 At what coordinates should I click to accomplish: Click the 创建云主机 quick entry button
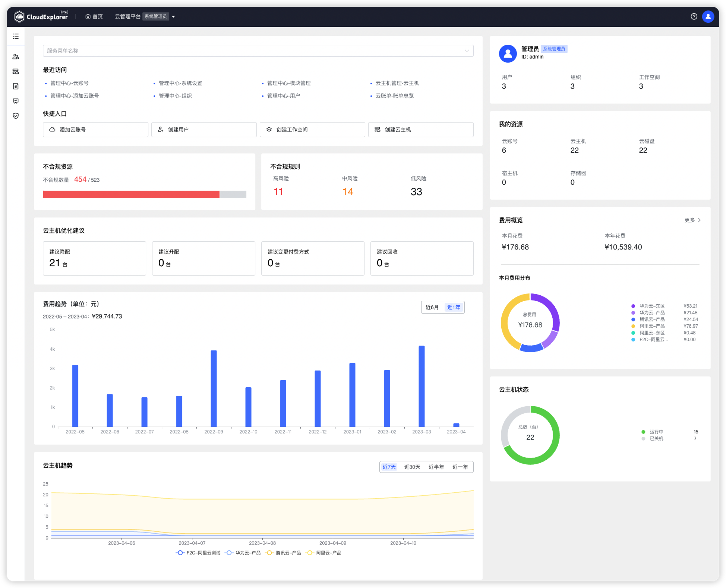click(420, 129)
